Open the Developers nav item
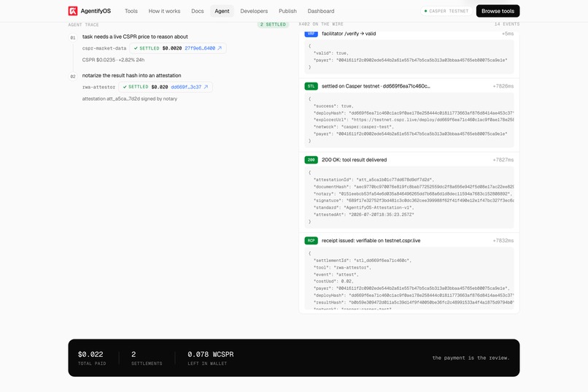Image resolution: width=588 pixels, height=392 pixels. click(x=254, y=11)
